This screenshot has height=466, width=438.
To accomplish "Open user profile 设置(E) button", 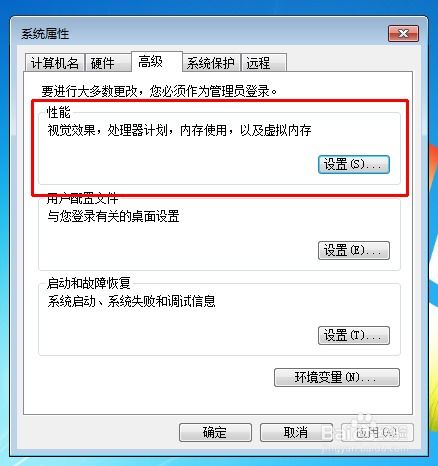I will pyautogui.click(x=354, y=250).
